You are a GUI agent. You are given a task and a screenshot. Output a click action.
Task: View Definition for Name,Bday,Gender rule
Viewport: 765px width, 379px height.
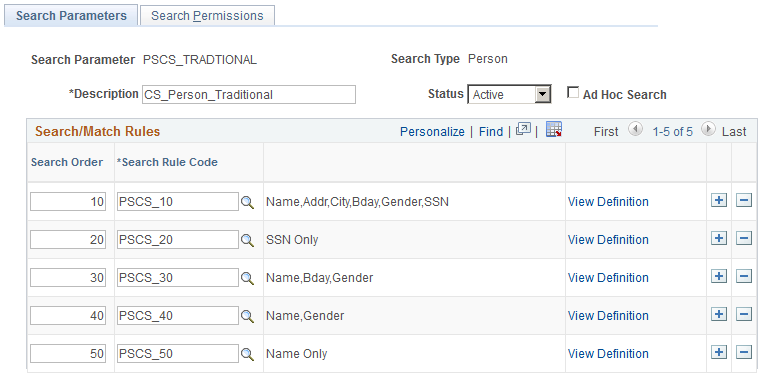[608, 278]
